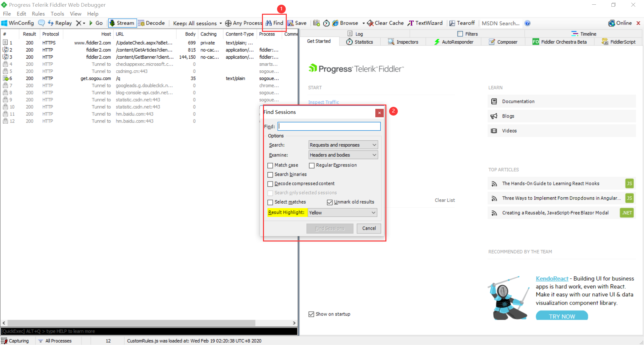Close the Find Sessions dialog
Screen dimensions: 644x345
379,113
